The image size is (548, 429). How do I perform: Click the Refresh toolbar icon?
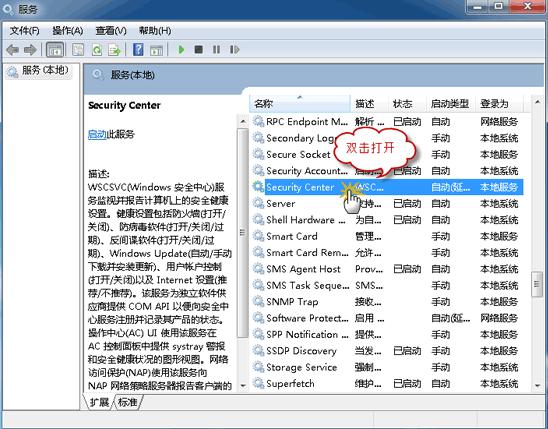[x=96, y=50]
